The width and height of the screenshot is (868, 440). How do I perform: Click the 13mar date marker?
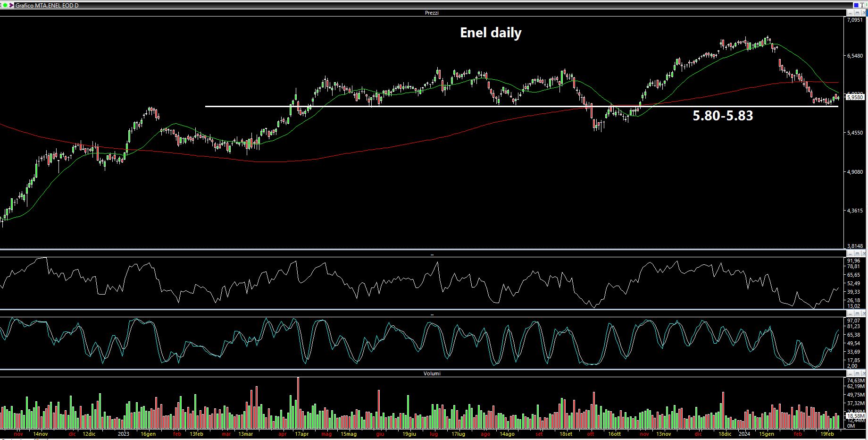tap(245, 434)
